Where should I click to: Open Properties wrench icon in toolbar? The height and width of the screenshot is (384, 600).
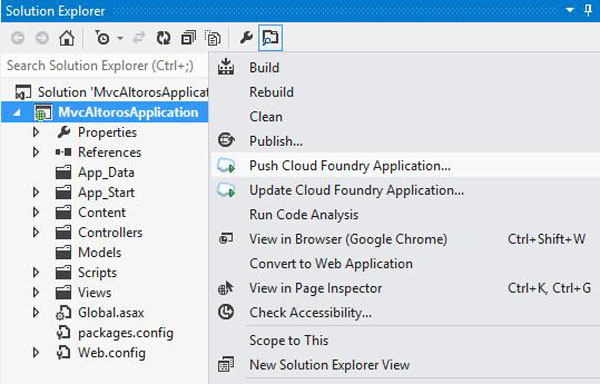click(x=246, y=37)
